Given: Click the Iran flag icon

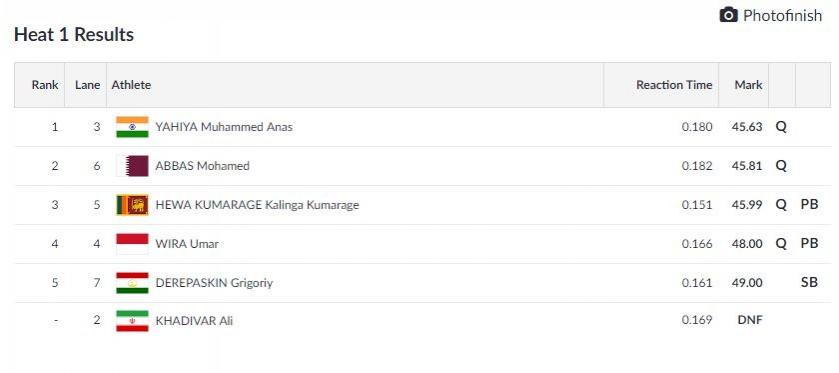Looking at the screenshot, I should point(132,321).
